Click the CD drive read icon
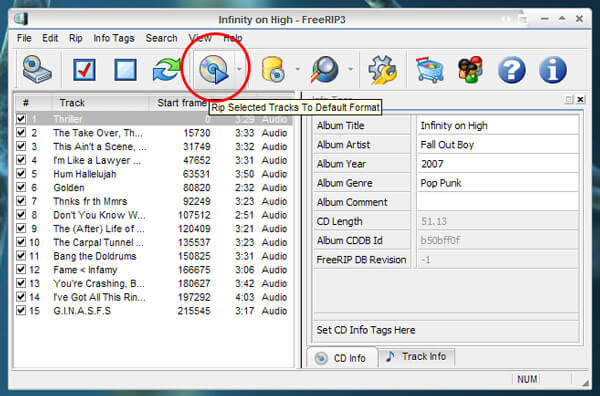Image resolution: width=600 pixels, height=396 pixels. (x=37, y=70)
